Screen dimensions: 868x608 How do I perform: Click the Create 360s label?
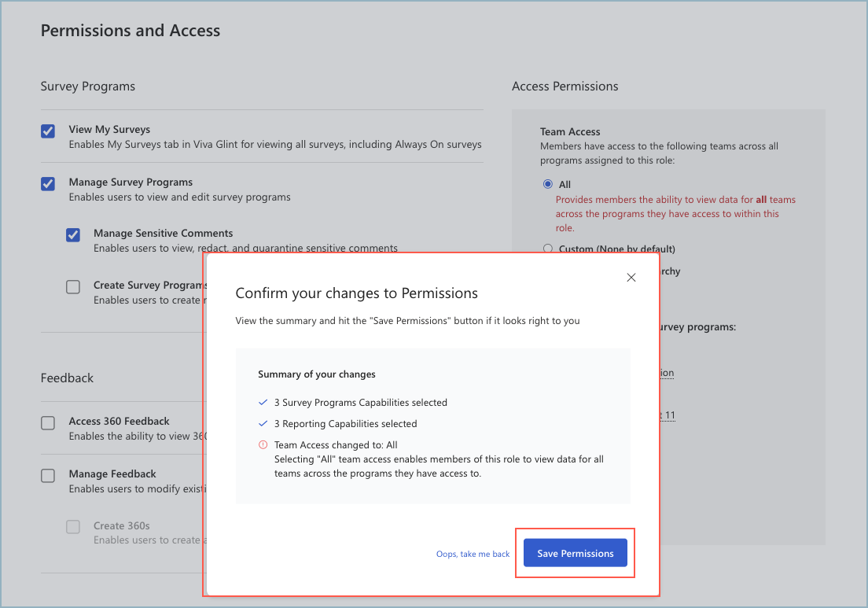[122, 525]
